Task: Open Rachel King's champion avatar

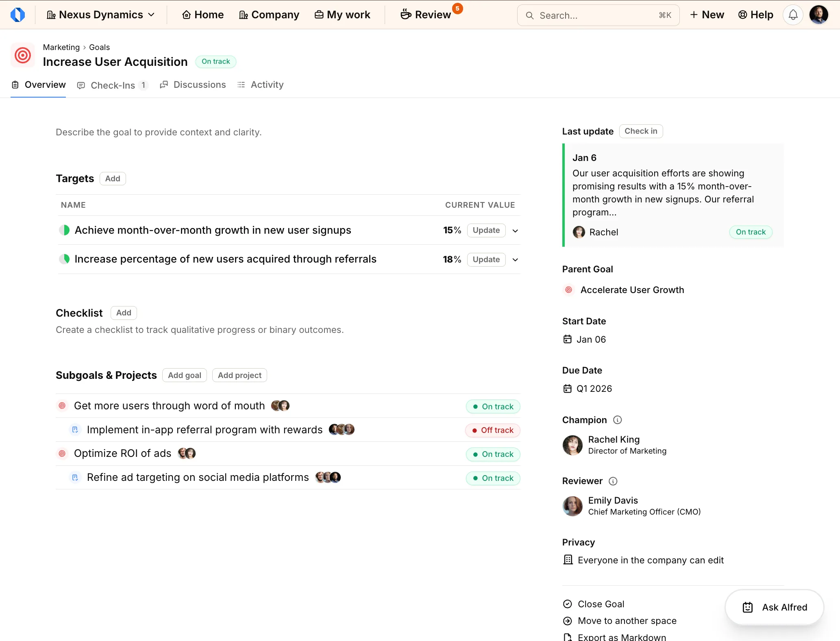Action: tap(572, 445)
